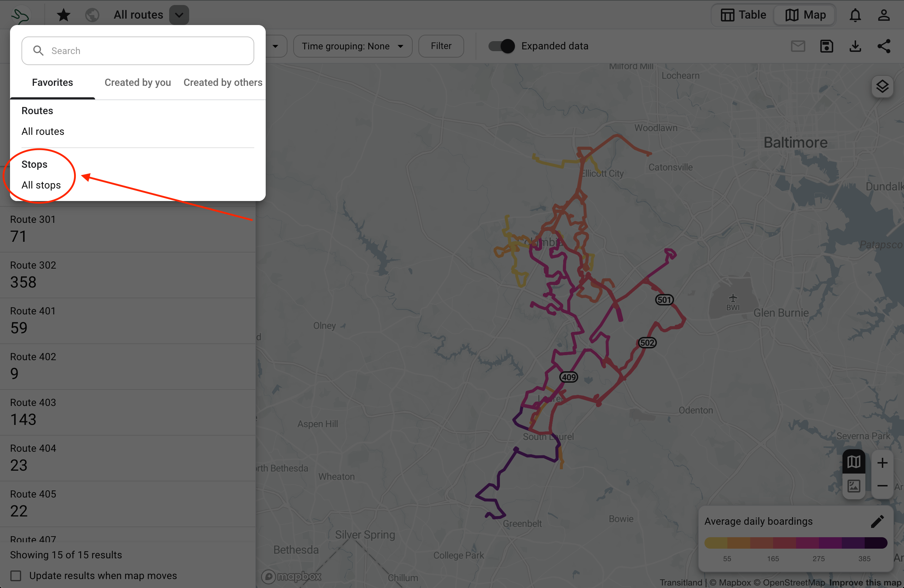Click the search magnifier icon
Viewport: 904px width, 588px height.
(x=38, y=51)
